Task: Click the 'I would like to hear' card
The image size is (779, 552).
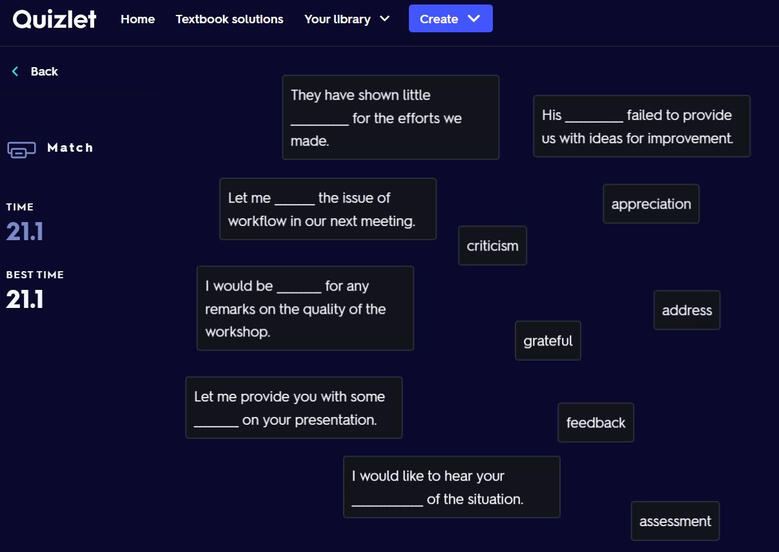Action: pyautogui.click(x=451, y=487)
